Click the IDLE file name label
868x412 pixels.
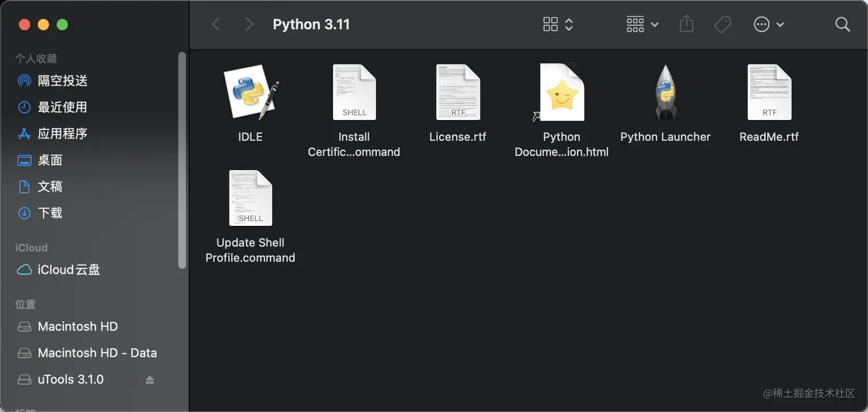pyautogui.click(x=250, y=137)
